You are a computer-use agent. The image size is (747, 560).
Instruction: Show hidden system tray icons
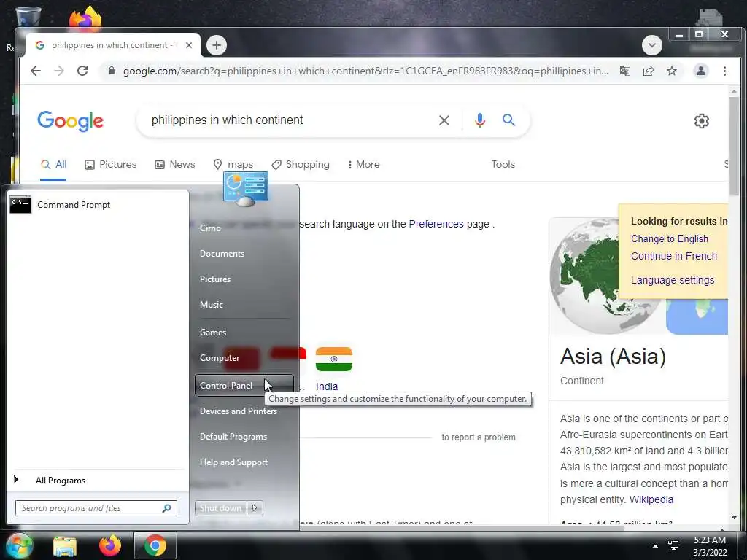click(x=656, y=546)
